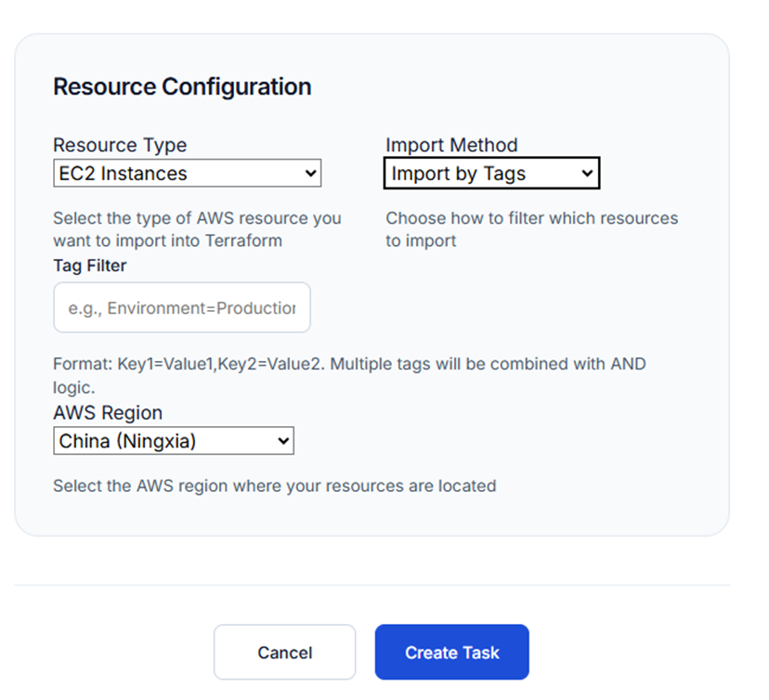Click the "Select the type of AWS resource" hint
Viewport: 769px width, 700px height.
click(197, 229)
